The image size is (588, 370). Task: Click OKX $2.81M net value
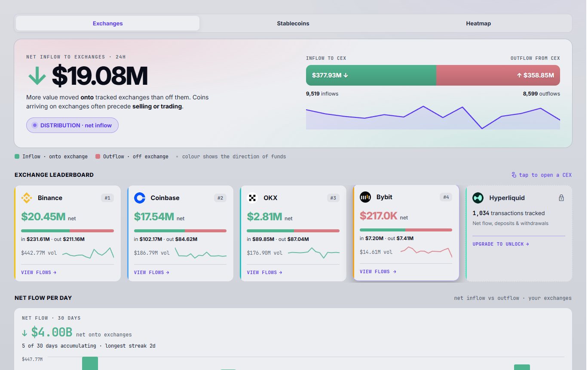[264, 216]
